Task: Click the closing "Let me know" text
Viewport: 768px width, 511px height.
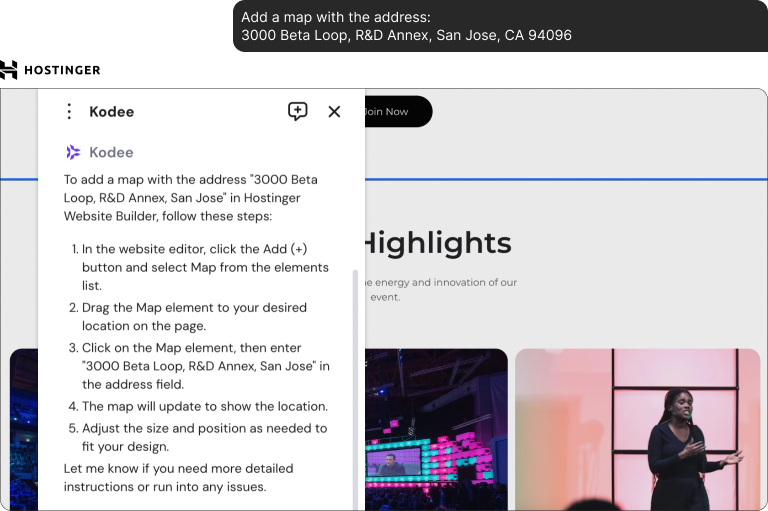Action: 178,477
